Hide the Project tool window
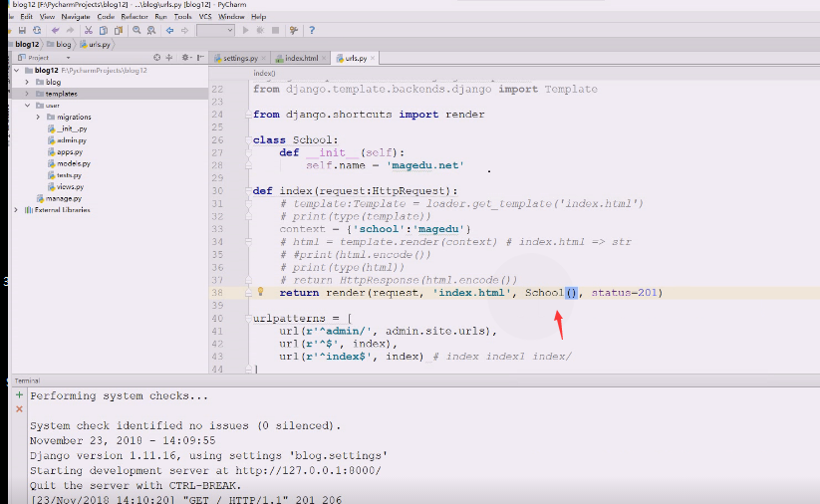Viewport: 820px width, 504px height. coord(200,58)
